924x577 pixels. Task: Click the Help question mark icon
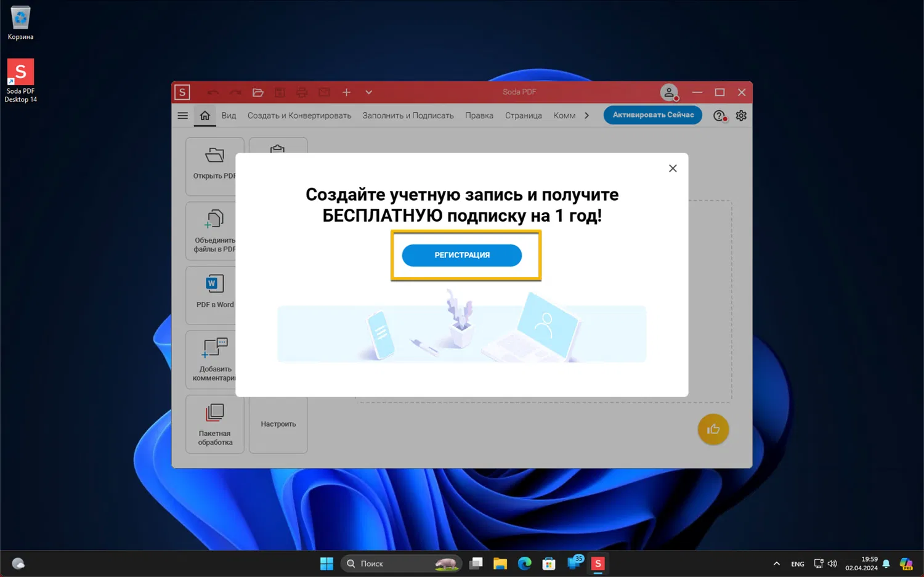coord(719,115)
